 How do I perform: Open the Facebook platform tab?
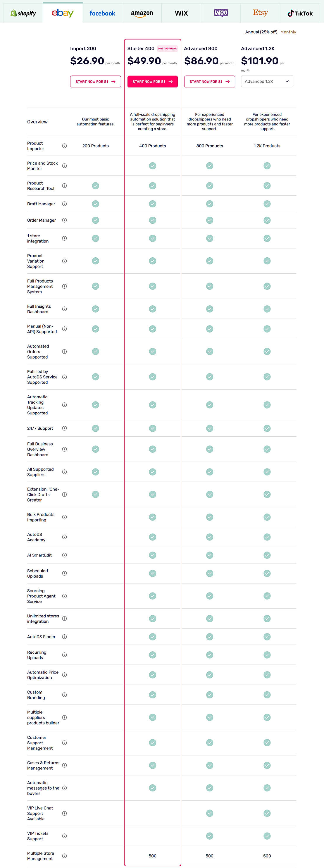(102, 13)
